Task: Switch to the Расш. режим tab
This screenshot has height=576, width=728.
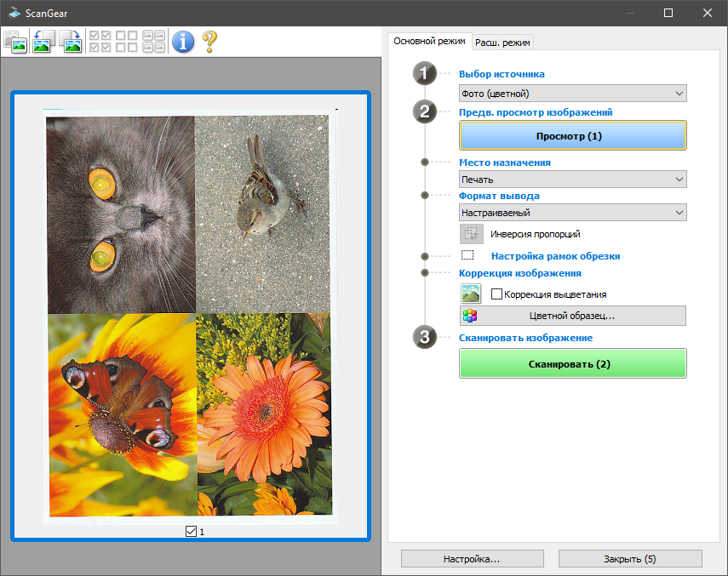Action: pyautogui.click(x=502, y=43)
